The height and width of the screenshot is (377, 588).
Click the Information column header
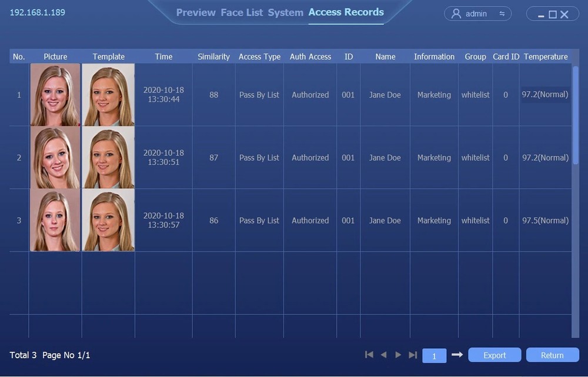click(435, 56)
